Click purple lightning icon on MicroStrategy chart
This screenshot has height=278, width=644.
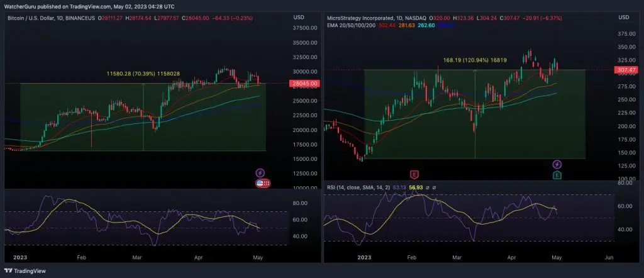tap(557, 164)
